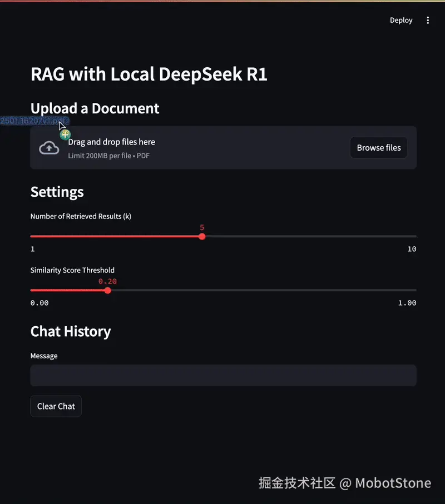The width and height of the screenshot is (445, 504).
Task: Click the Deploy button
Action: (x=401, y=21)
